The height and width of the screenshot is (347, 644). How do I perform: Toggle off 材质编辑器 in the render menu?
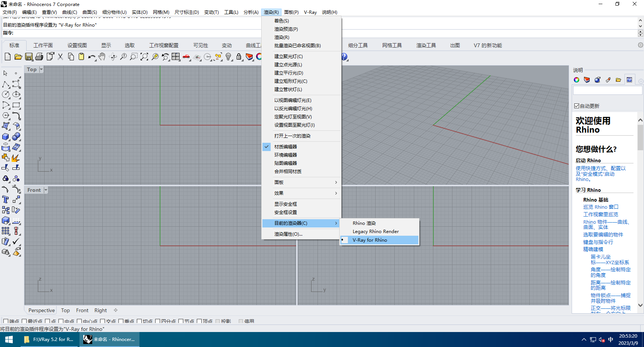(285, 147)
